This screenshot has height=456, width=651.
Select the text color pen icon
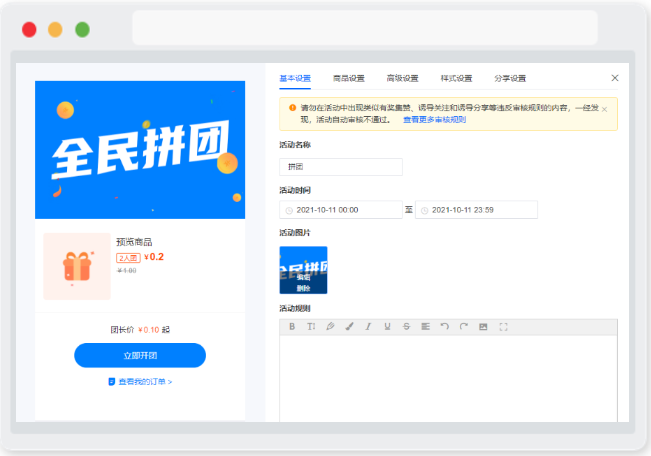pyautogui.click(x=330, y=327)
